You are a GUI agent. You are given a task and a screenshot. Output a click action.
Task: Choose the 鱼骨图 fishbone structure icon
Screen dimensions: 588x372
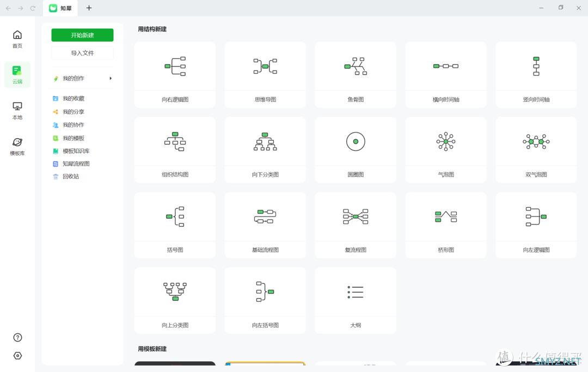(356, 66)
